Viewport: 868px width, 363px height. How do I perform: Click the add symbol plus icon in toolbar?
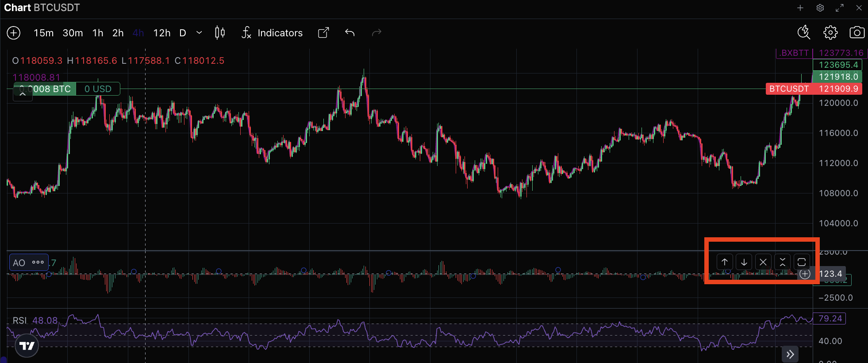[14, 33]
